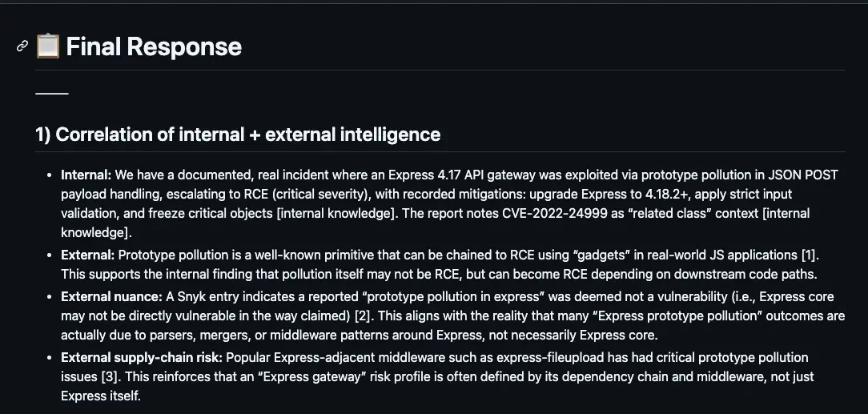The height and width of the screenshot is (414, 868).
Task: Click the clipboard emoji in the heading
Action: 48,46
